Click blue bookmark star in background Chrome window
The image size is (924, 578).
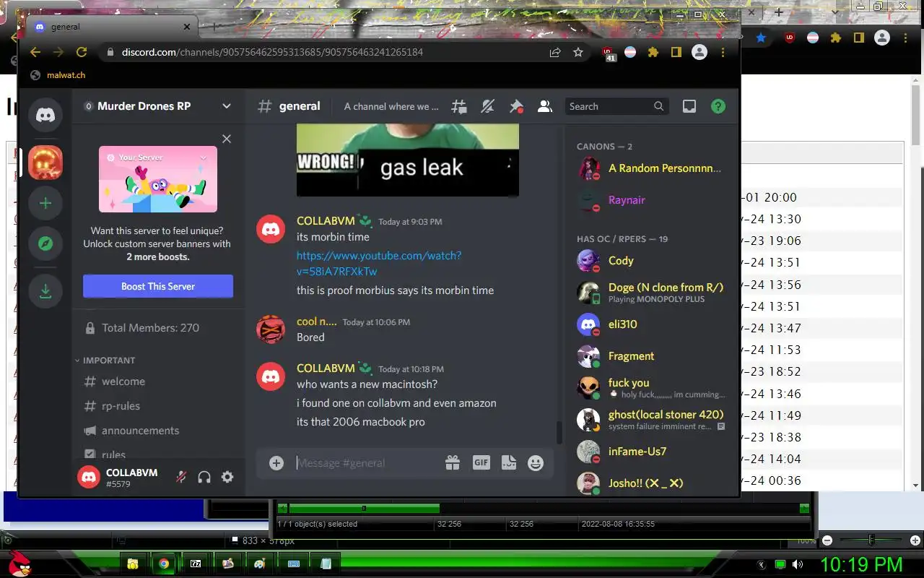click(761, 38)
